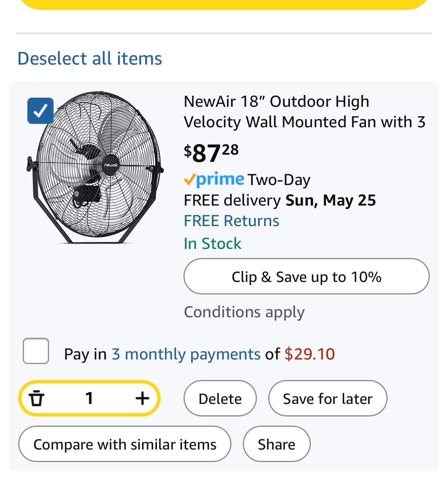View Conditions apply details
Screen dimensions: 448x486
[x=244, y=312]
